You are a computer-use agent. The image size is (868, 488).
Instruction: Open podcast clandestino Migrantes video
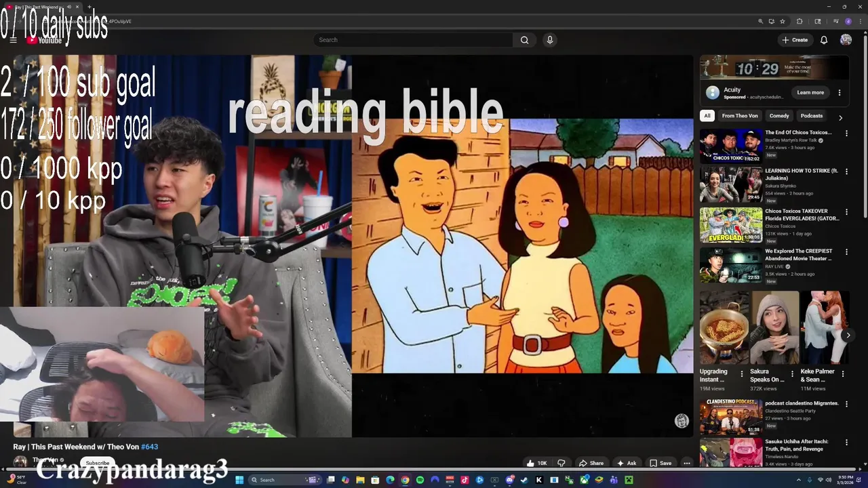click(802, 403)
